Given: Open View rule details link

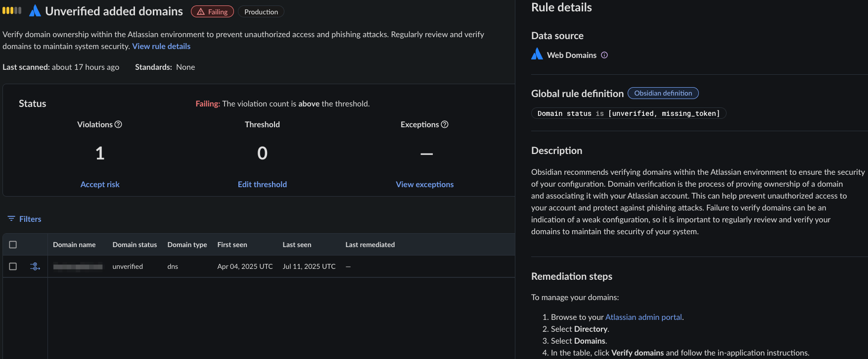Looking at the screenshot, I should click(161, 46).
